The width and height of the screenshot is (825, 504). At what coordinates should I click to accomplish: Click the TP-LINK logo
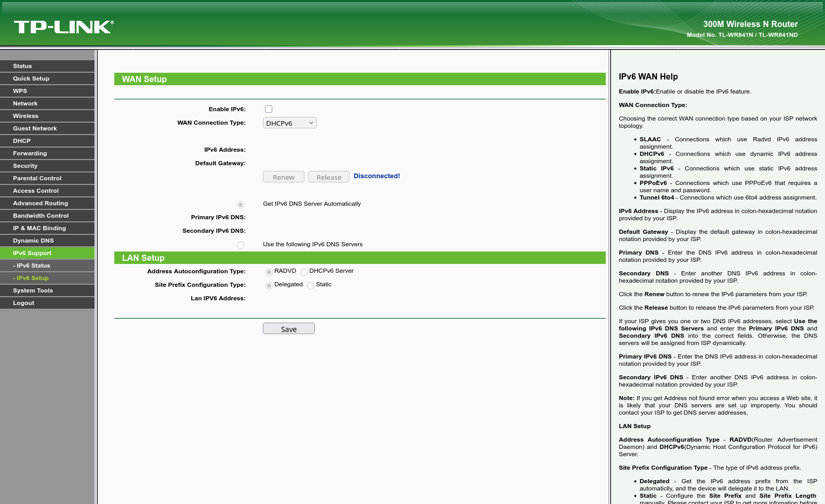click(63, 27)
